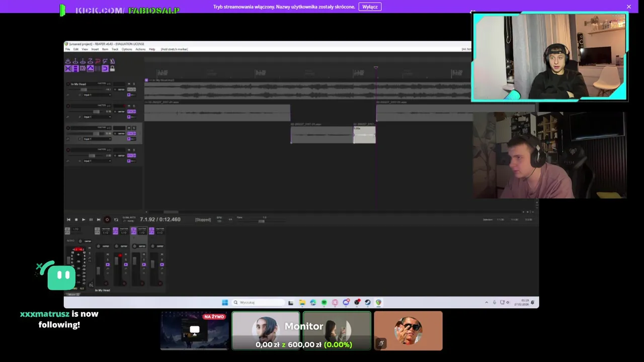Toggle Grid lines toolbar icon
The width and height of the screenshot is (644, 362).
coord(98,68)
